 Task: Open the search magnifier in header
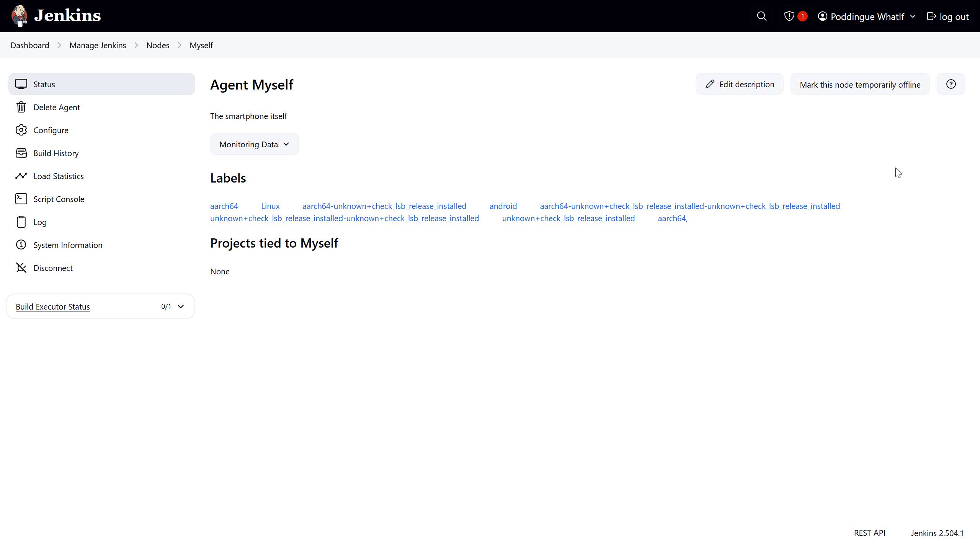[761, 16]
